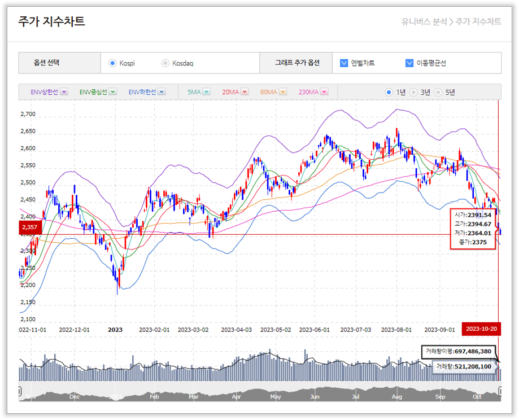Click the 60MA dropdown arrow icon
The width and height of the screenshot is (519, 420).
tap(283, 92)
